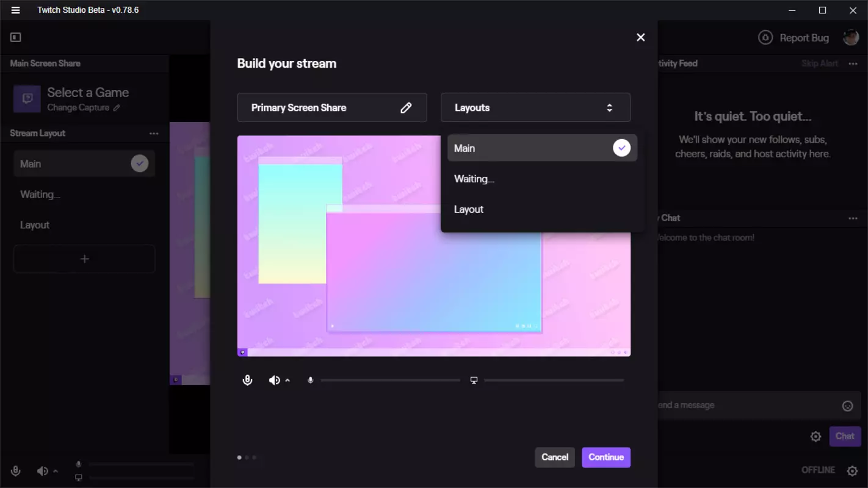
Task: Adjust the dialog microphone level slider
Action: 391,380
